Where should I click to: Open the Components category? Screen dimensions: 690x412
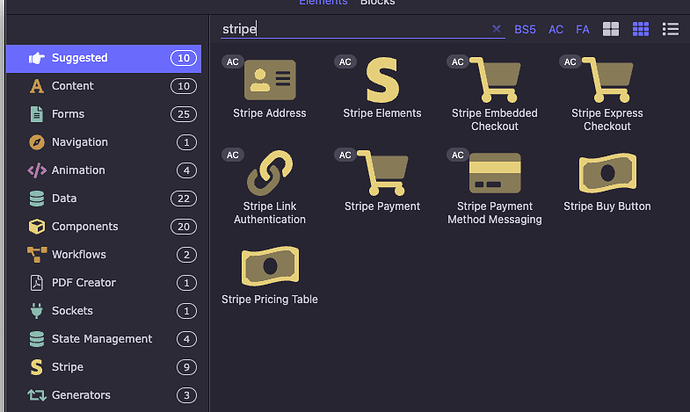click(103, 227)
